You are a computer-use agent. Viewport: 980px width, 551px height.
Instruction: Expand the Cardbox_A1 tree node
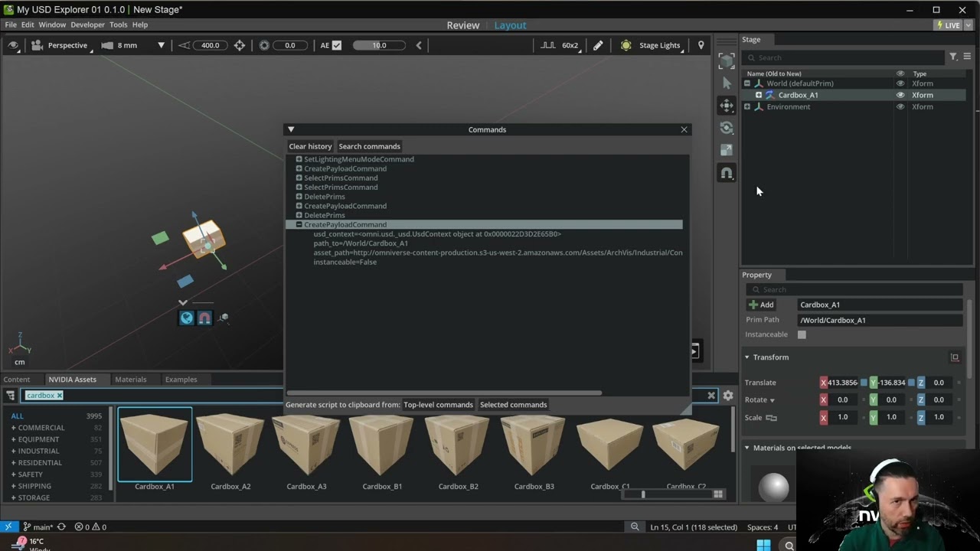click(x=759, y=95)
